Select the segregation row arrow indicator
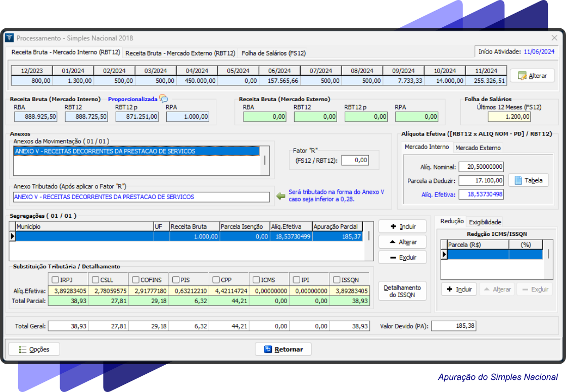The height and width of the screenshot is (392, 566). (13, 236)
